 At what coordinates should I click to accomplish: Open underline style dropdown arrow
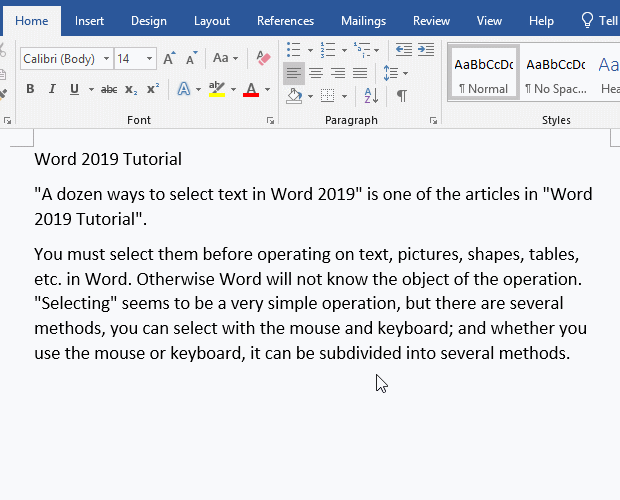tap(91, 89)
